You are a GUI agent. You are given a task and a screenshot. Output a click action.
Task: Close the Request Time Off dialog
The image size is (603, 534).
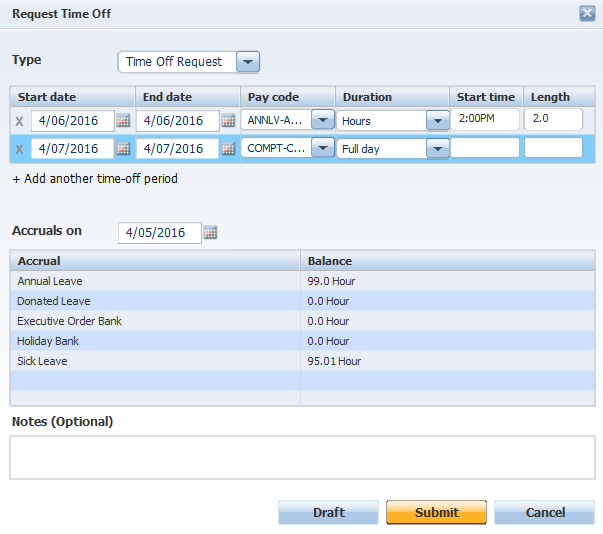586,13
